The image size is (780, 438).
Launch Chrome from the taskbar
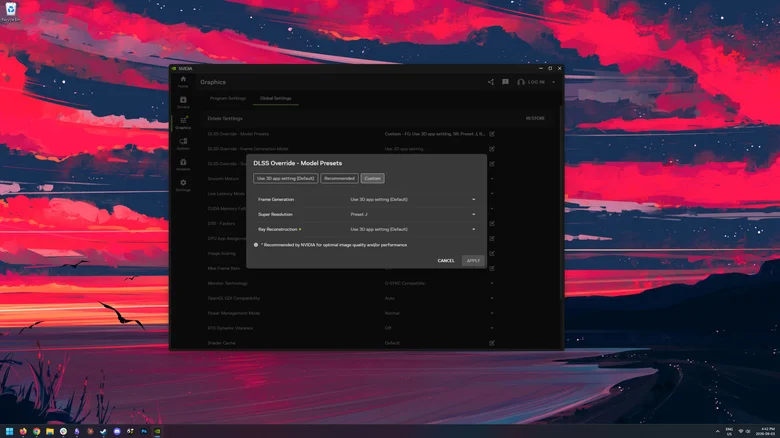click(36, 432)
